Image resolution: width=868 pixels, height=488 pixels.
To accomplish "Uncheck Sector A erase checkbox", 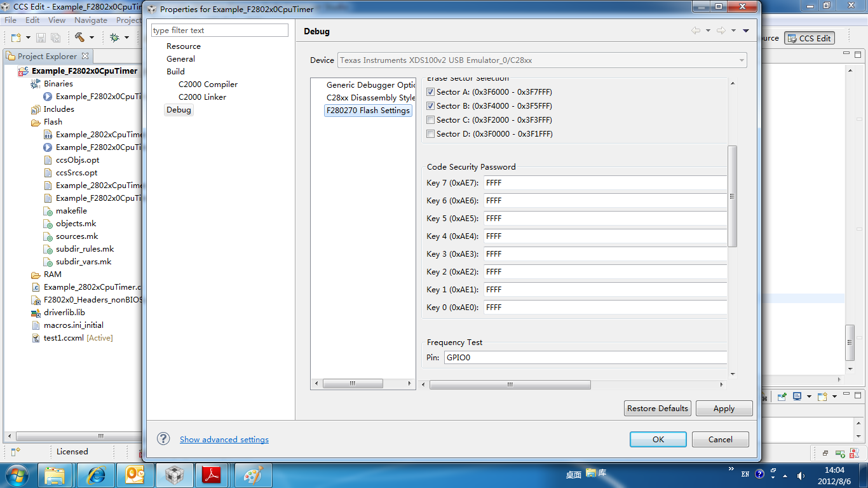I will coord(431,92).
